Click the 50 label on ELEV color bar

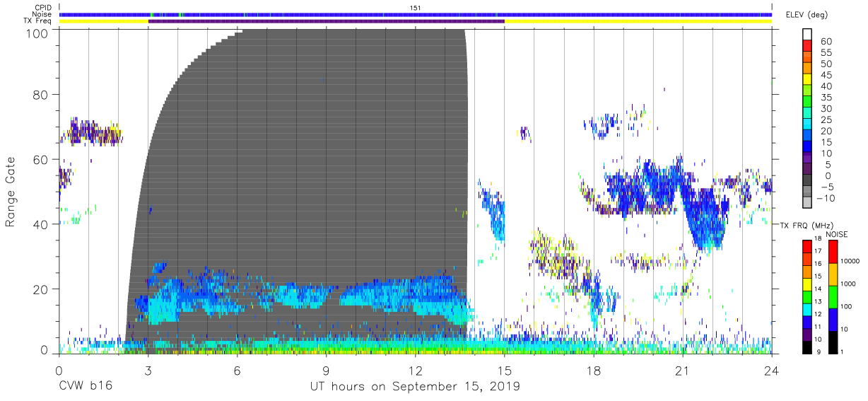tap(826, 64)
